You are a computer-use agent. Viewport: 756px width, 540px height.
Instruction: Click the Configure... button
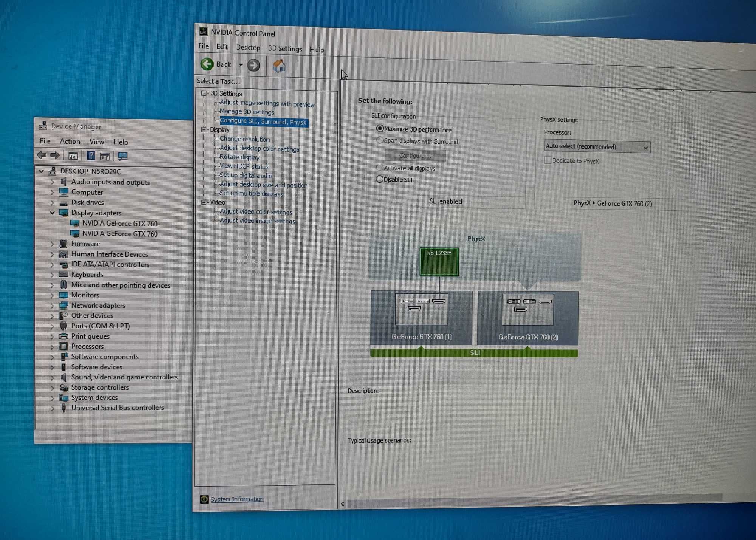click(x=415, y=155)
